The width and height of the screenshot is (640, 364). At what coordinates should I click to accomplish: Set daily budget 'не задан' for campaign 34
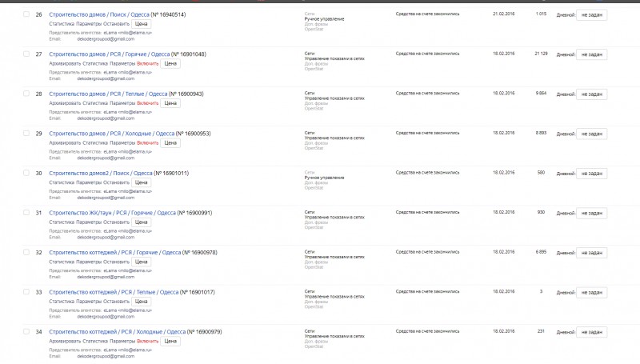point(591,333)
